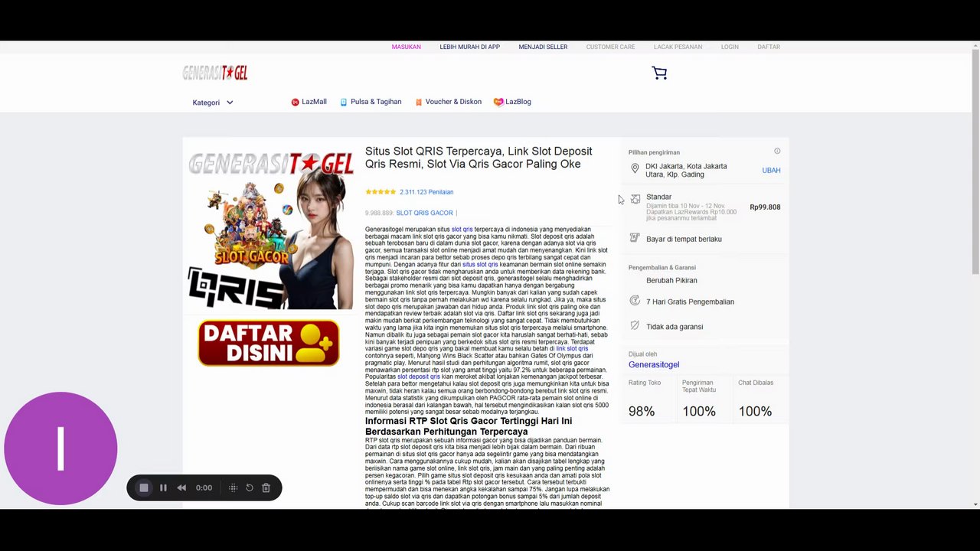This screenshot has width=980, height=551.
Task: Click MENJADI SELLER link
Action: click(543, 47)
